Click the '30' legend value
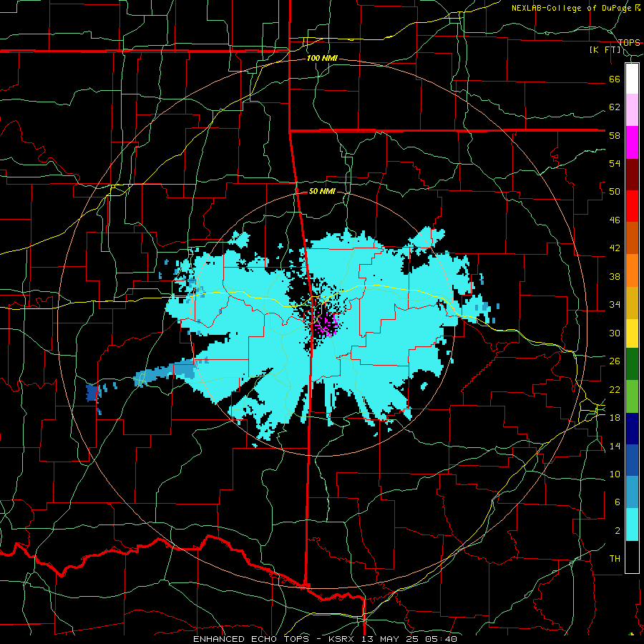 point(615,333)
